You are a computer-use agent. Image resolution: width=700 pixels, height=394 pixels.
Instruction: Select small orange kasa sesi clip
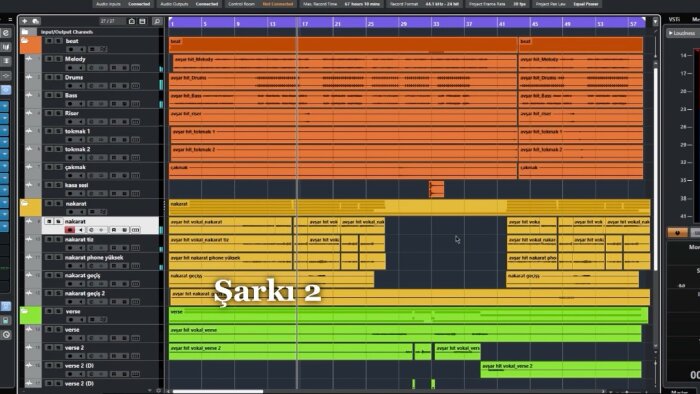[437, 189]
